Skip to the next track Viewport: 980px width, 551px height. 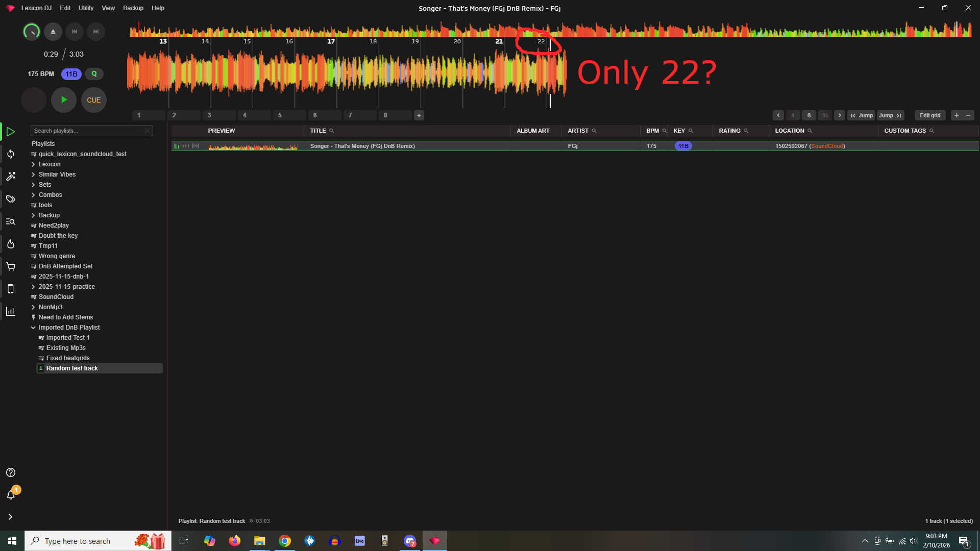[x=95, y=32]
